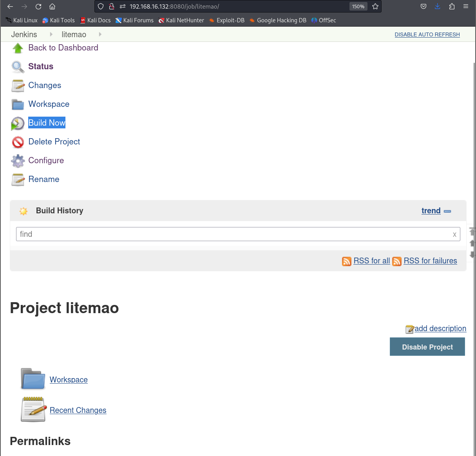Click the Recent Changes notepad icon
Image resolution: width=476 pixels, height=456 pixels.
[33, 409]
